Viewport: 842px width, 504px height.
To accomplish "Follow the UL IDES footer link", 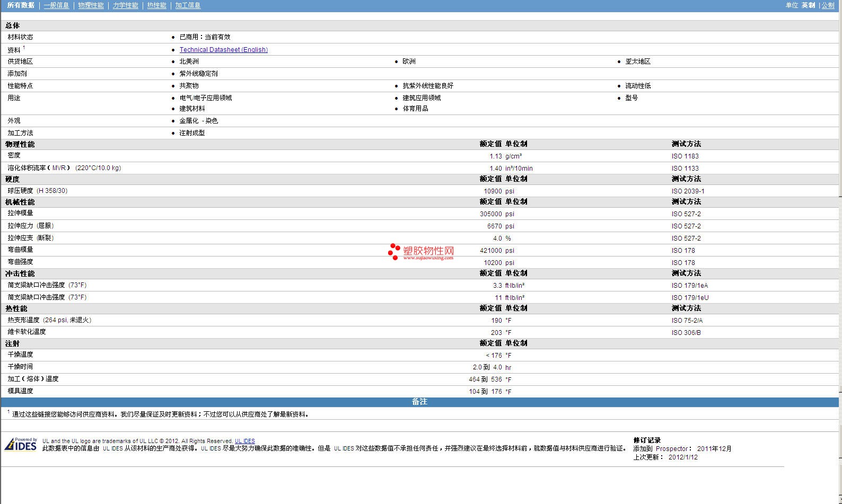I will tap(244, 441).
